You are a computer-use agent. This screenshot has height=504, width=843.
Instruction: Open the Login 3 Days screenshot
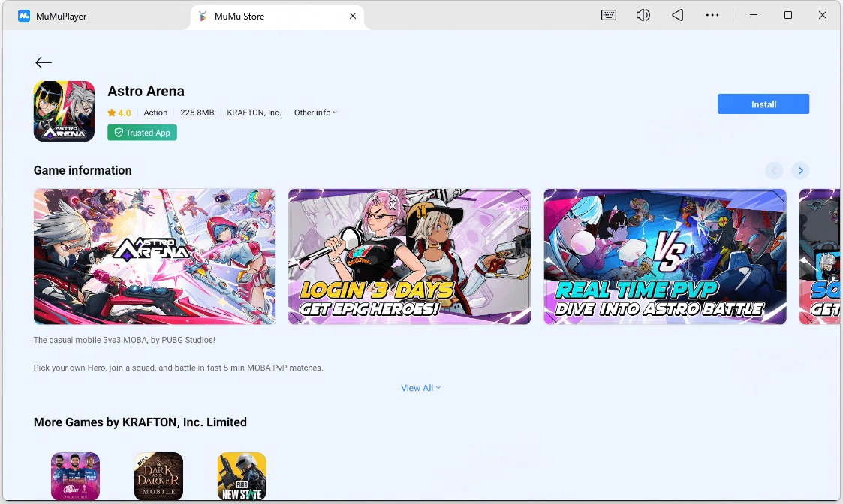tap(410, 256)
